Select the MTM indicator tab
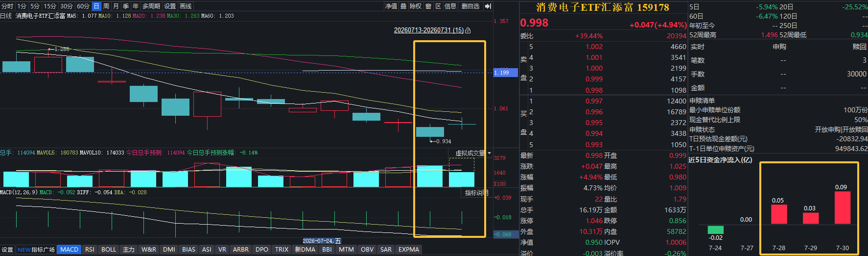 (346, 250)
